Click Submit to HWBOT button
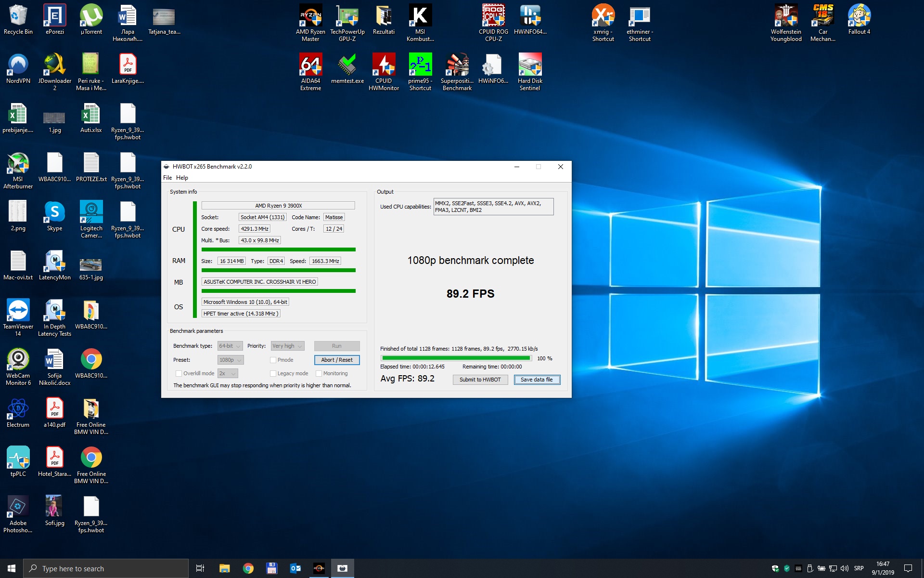Image resolution: width=924 pixels, height=578 pixels. tap(480, 380)
